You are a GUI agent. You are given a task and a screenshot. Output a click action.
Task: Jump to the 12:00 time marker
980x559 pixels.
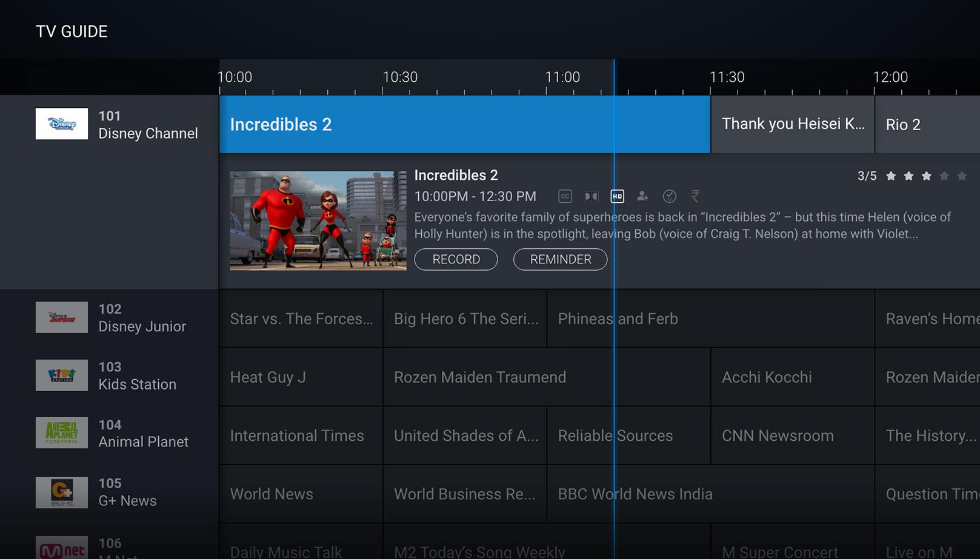point(890,77)
